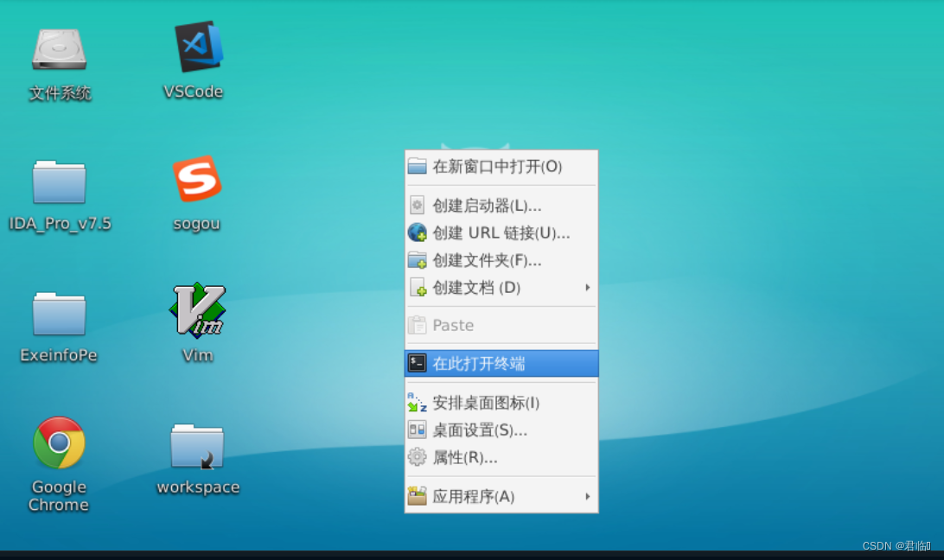Open the 文件系统 drive icon
The width and height of the screenshot is (944, 560).
click(x=59, y=48)
